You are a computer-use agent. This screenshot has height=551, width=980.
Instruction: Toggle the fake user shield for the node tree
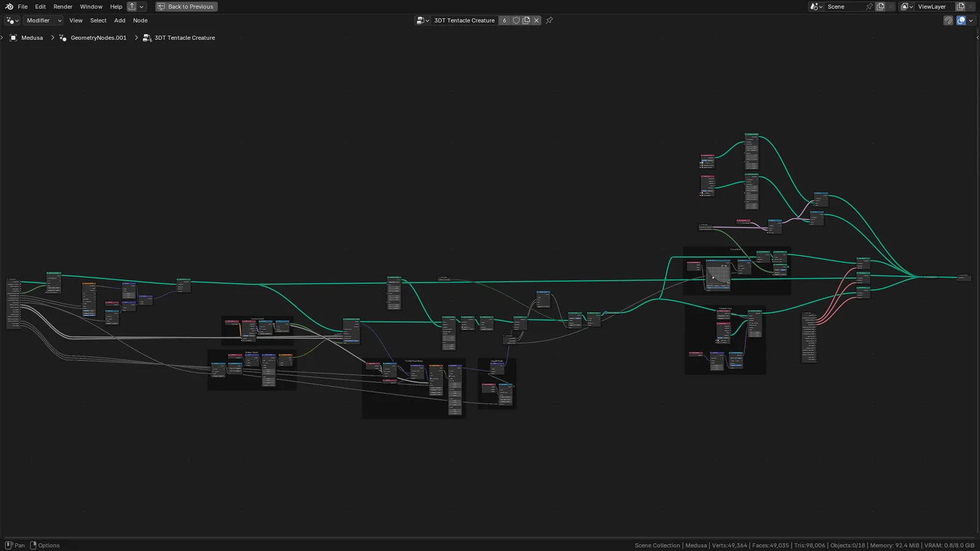(516, 20)
